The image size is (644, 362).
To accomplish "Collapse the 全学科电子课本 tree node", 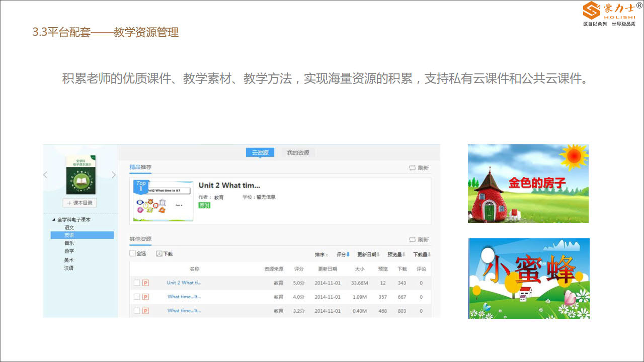I will click(54, 220).
